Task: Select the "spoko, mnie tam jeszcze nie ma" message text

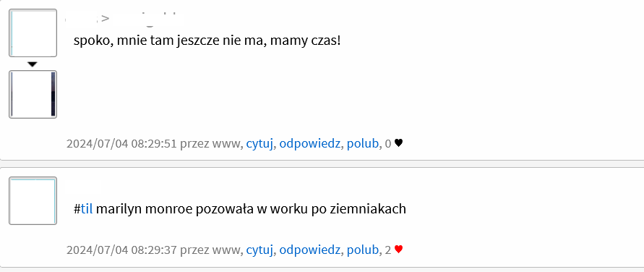Action: tap(207, 41)
